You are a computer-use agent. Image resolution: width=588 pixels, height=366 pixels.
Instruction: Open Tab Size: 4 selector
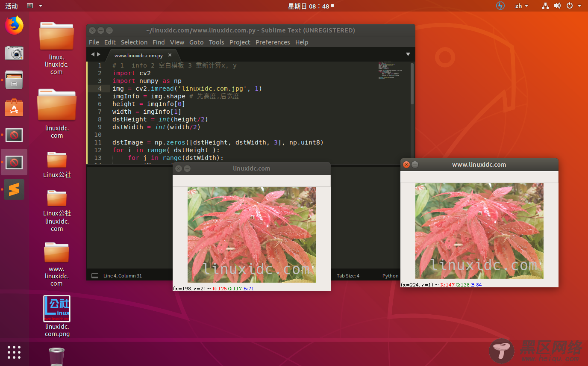point(348,276)
